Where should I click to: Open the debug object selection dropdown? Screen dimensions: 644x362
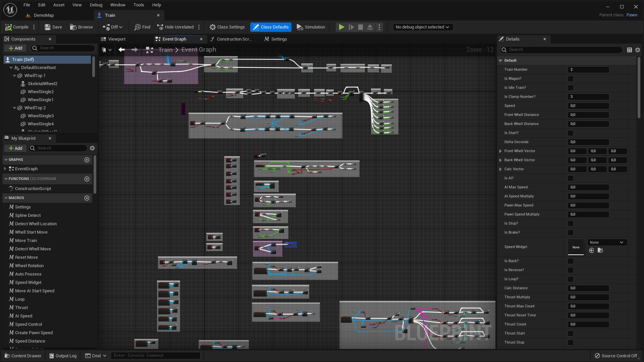(423, 27)
